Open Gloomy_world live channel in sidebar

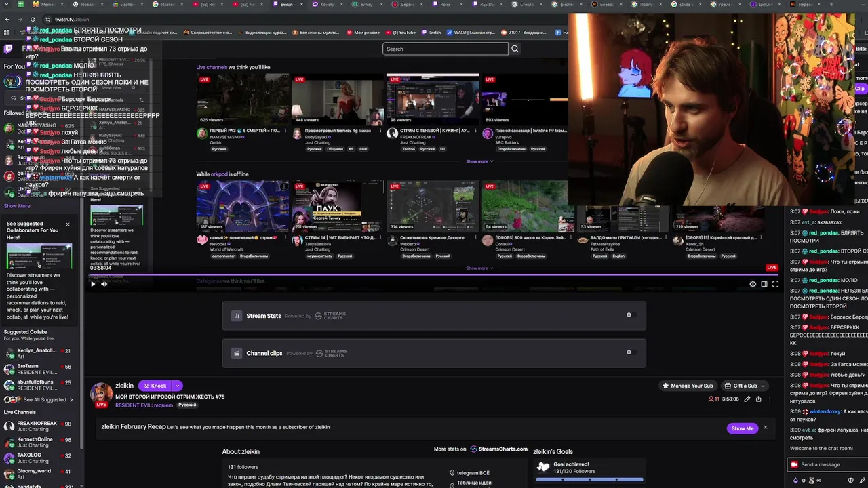tap(39, 473)
